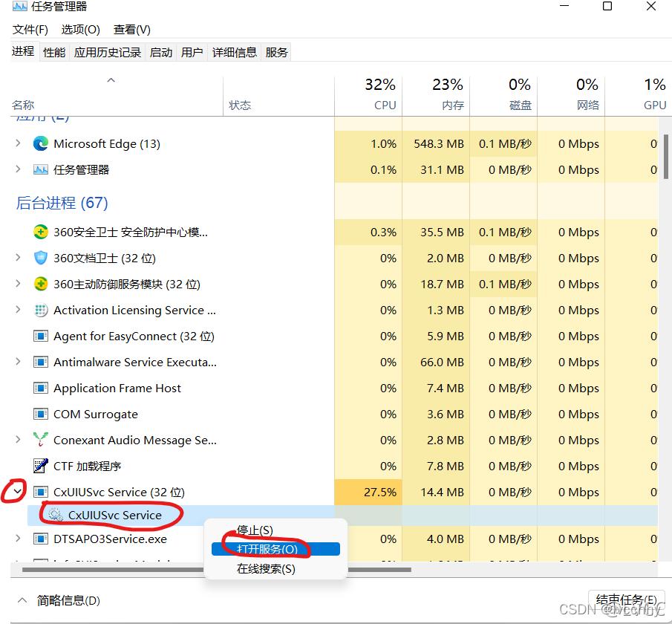Screen dimensions: 672x624
Task: Click the Task Manager title bar icon
Action: pyautogui.click(x=19, y=6)
